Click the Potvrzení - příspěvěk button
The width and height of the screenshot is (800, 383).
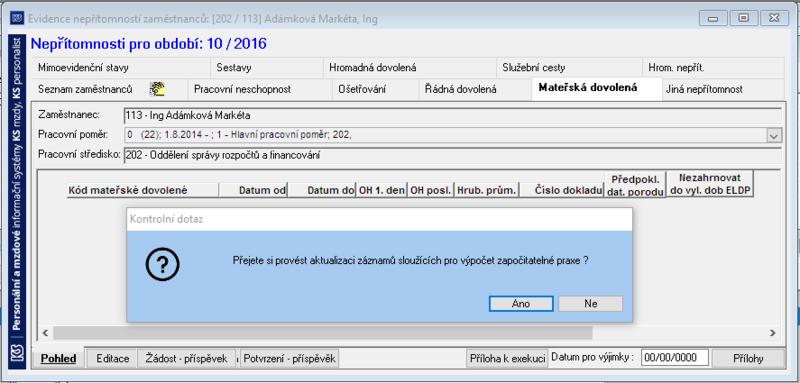click(x=289, y=359)
